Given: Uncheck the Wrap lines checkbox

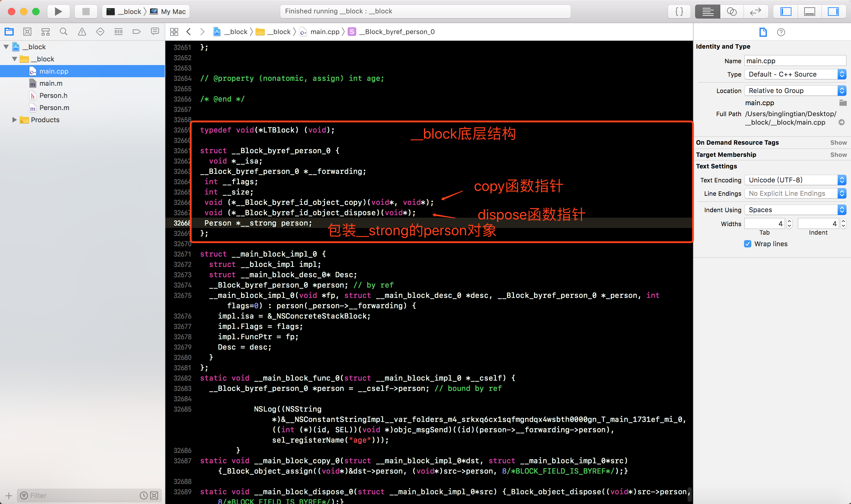Looking at the screenshot, I should (x=748, y=244).
